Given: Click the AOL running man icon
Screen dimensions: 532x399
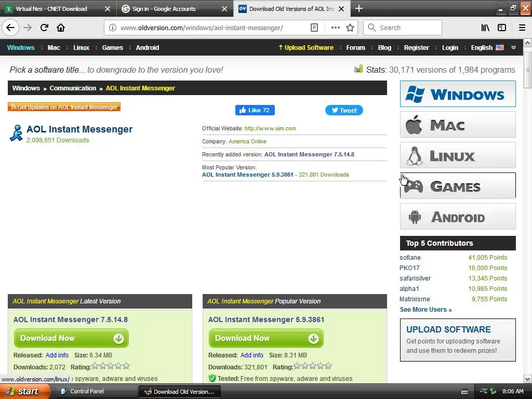Looking at the screenshot, I should (x=16, y=133).
